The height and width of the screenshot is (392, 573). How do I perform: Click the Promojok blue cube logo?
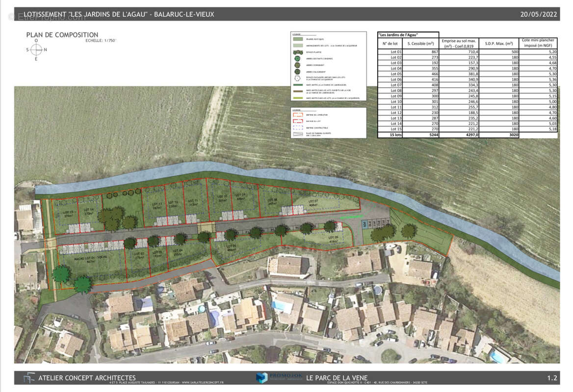pos(262,377)
